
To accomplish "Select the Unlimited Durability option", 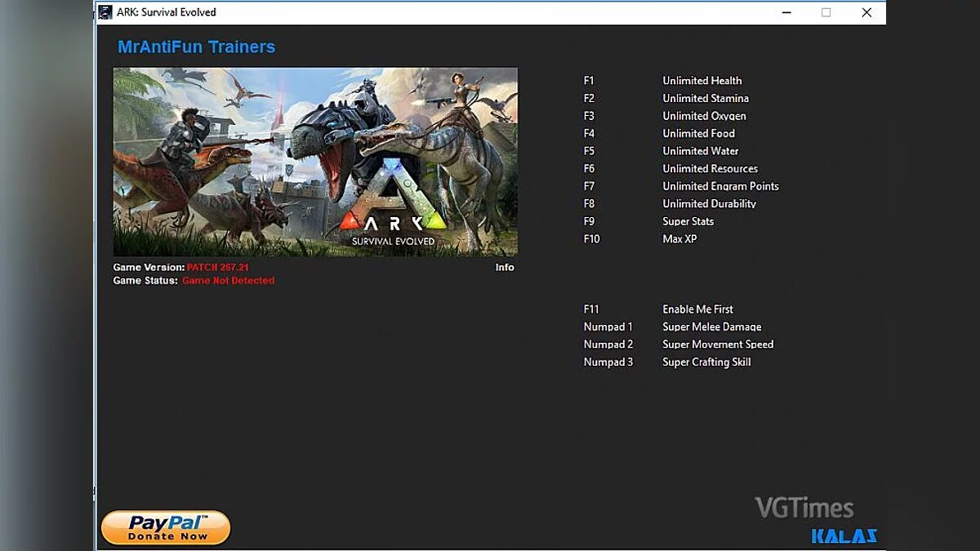I will coord(709,203).
